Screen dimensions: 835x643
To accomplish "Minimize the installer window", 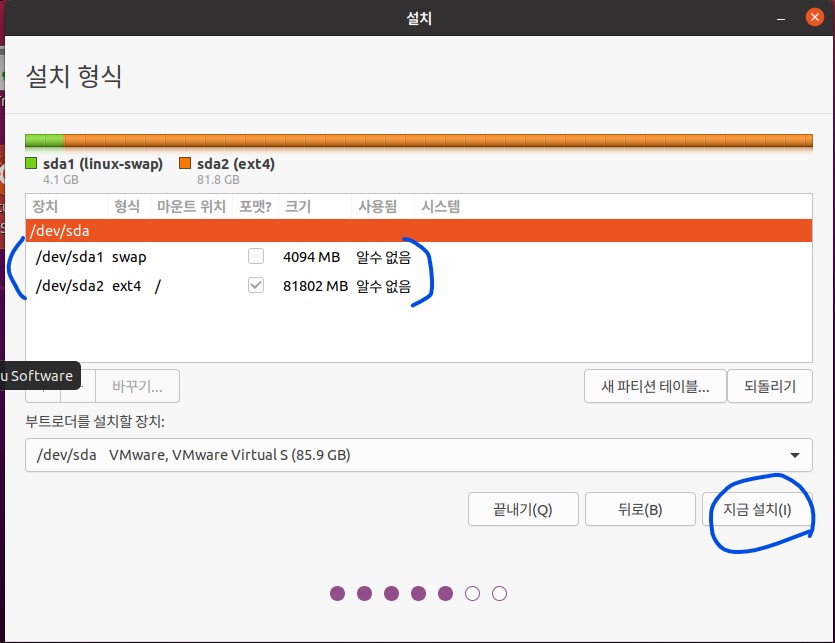I will [x=781, y=19].
